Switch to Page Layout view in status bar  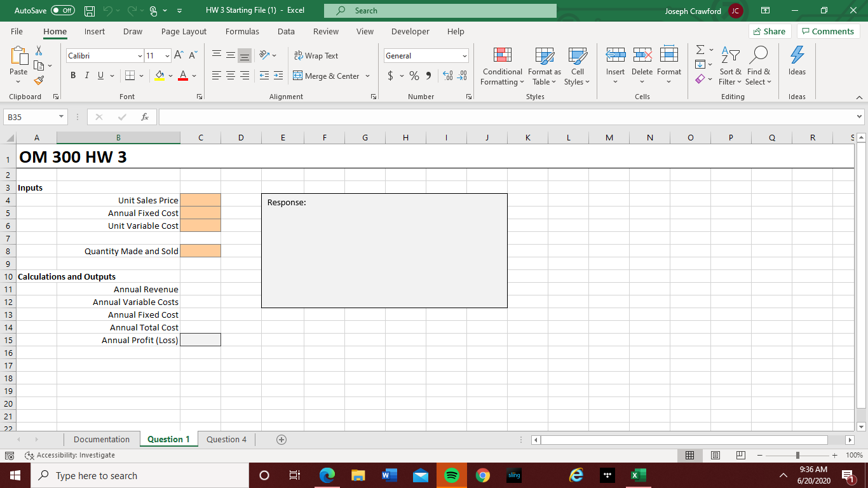pyautogui.click(x=715, y=455)
